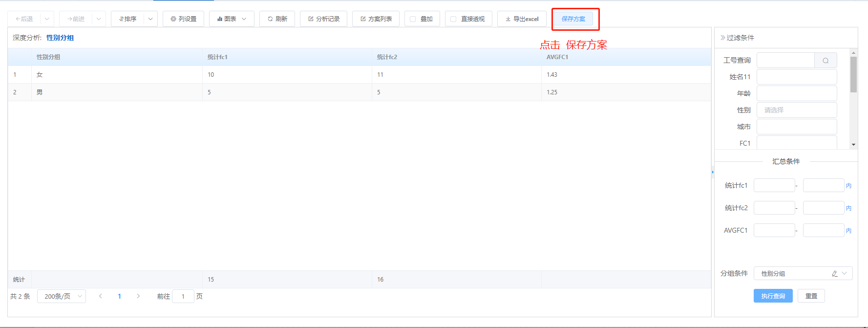Open the 方案列表 scheme list
Screen dimensions: 868x328
[x=376, y=19]
